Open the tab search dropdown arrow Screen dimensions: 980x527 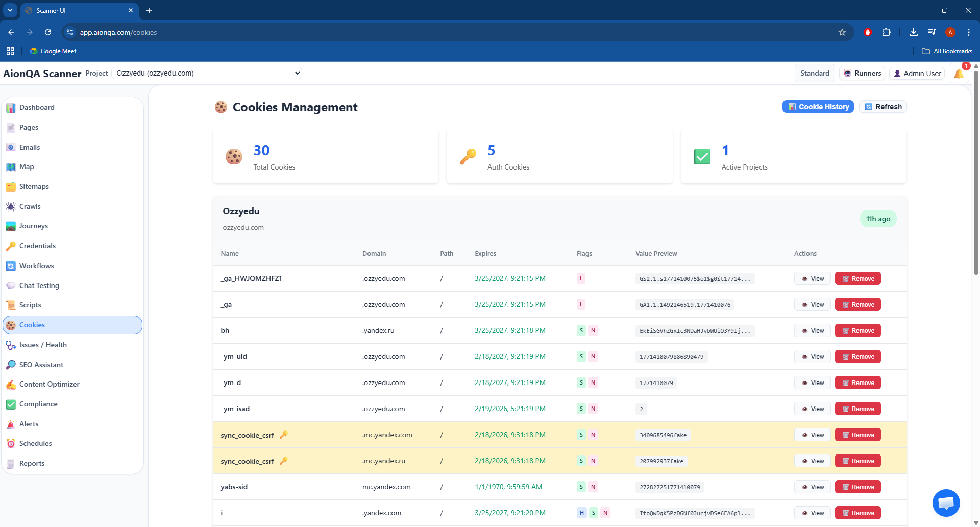pyautogui.click(x=10, y=10)
